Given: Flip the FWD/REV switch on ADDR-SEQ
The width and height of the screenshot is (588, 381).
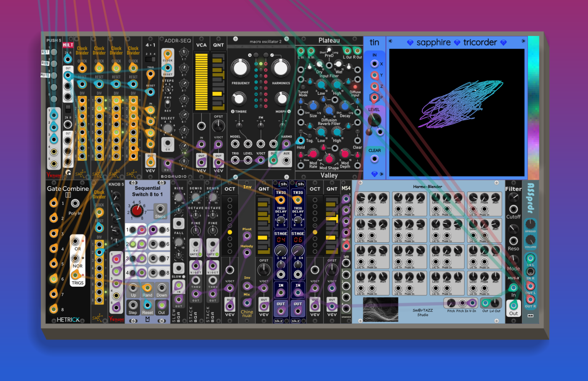Looking at the screenshot, I should (x=168, y=104).
